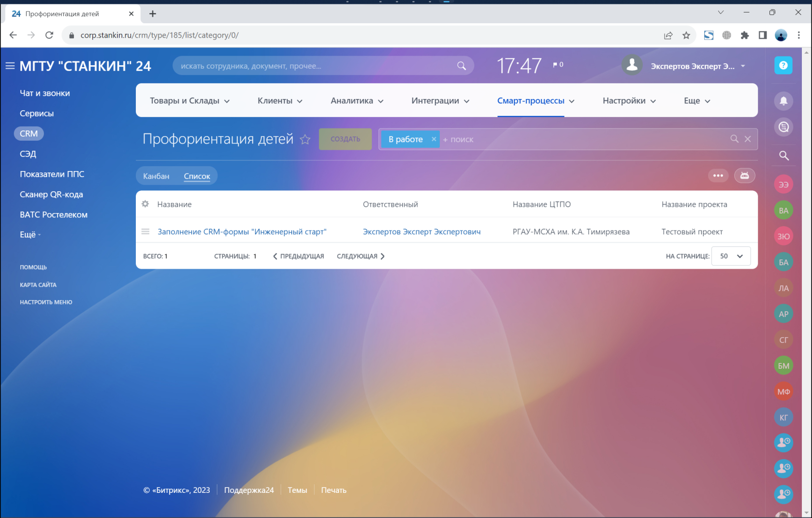This screenshot has width=812, height=518.
Task: Open the items per page dropdown
Action: click(731, 256)
